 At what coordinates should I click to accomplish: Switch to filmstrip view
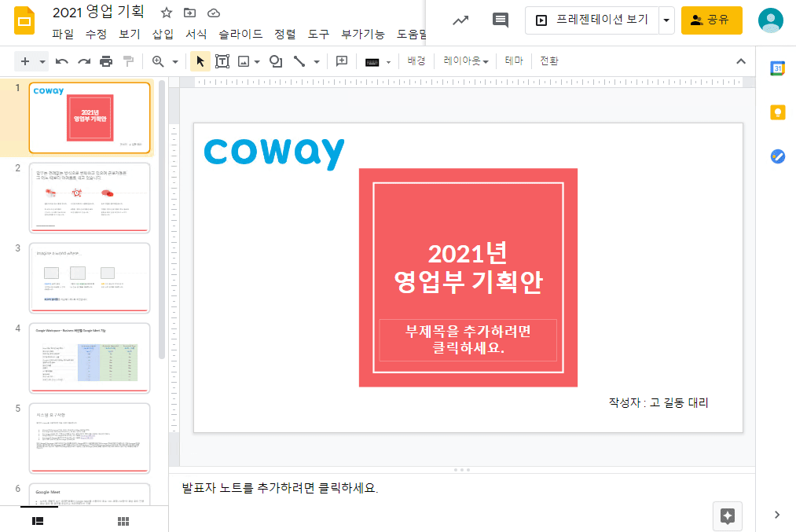point(38,521)
